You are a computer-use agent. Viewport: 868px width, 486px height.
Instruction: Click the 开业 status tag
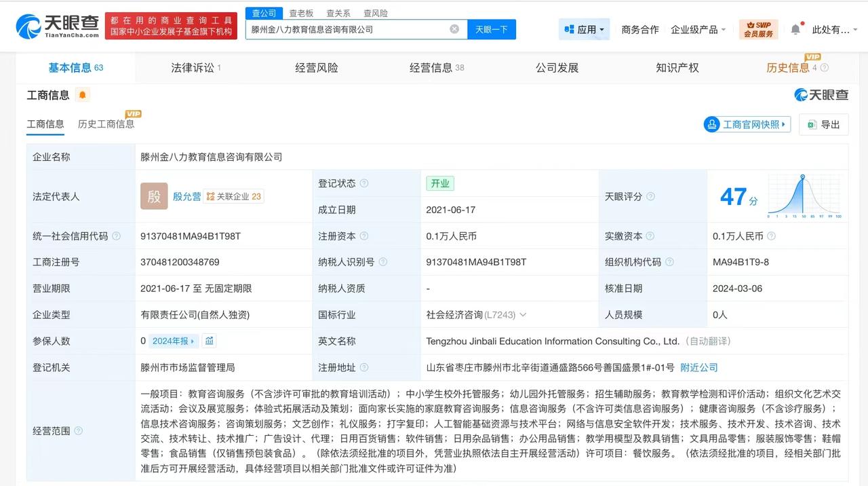[x=439, y=183]
